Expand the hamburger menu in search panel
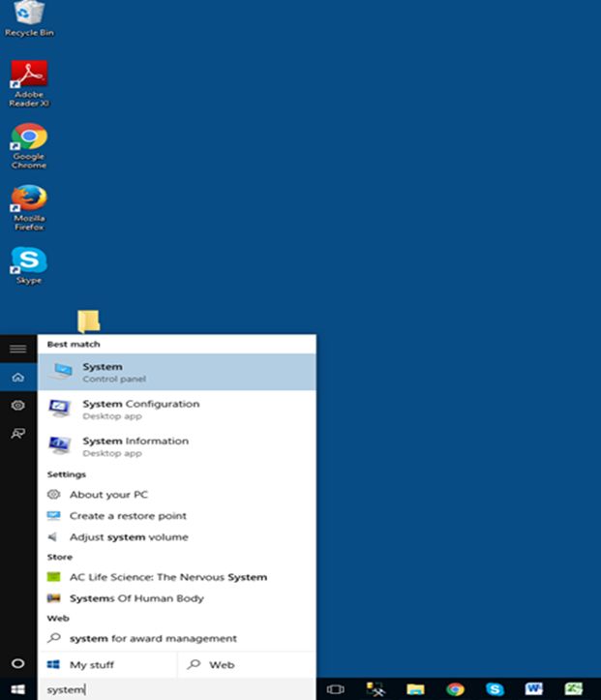 [17, 349]
